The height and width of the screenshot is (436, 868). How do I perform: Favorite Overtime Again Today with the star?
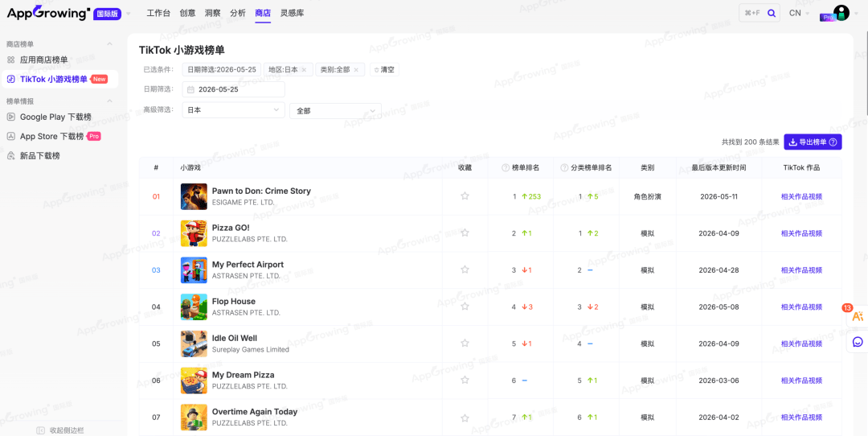click(465, 417)
